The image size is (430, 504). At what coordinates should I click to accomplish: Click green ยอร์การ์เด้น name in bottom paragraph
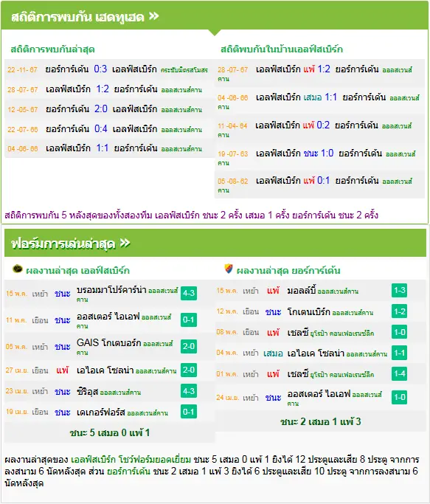tap(128, 472)
